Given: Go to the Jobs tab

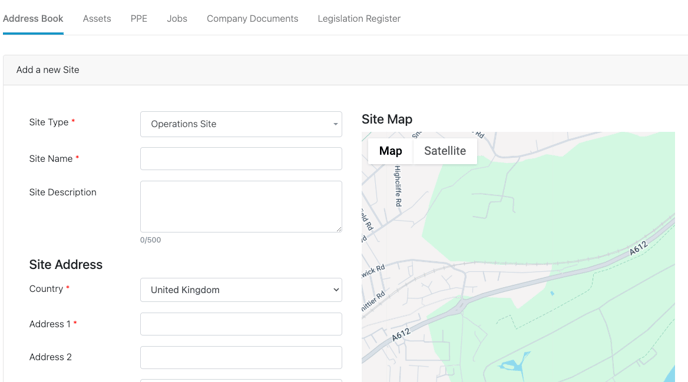Looking at the screenshot, I should [177, 19].
